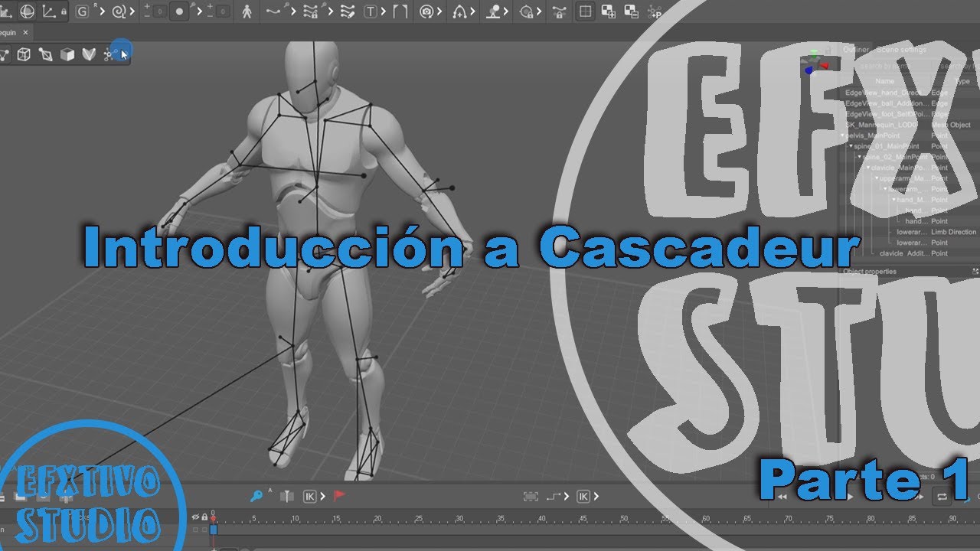Viewport: 980px width, 551px height.
Task: Select the spiral rotation tool icon
Action: coord(119,11)
